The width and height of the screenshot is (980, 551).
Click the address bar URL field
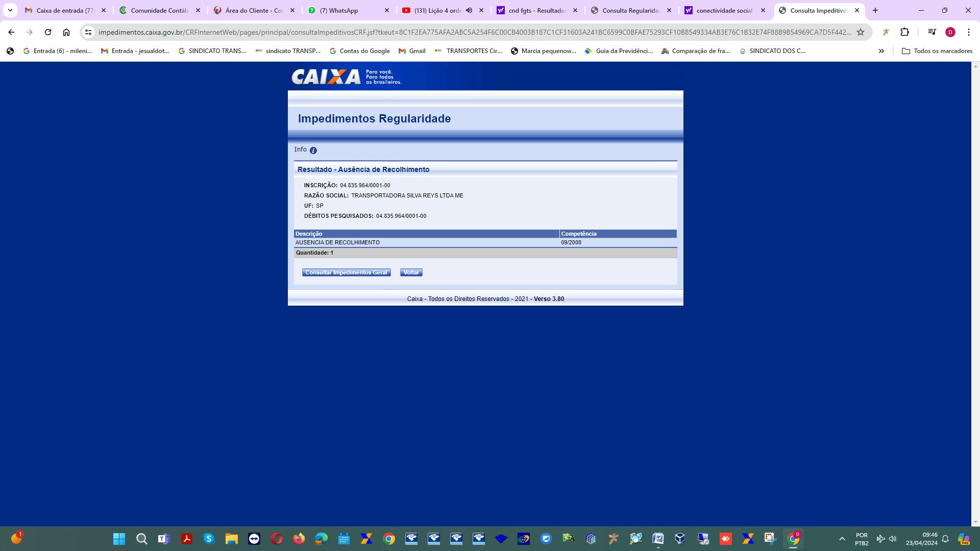(475, 32)
